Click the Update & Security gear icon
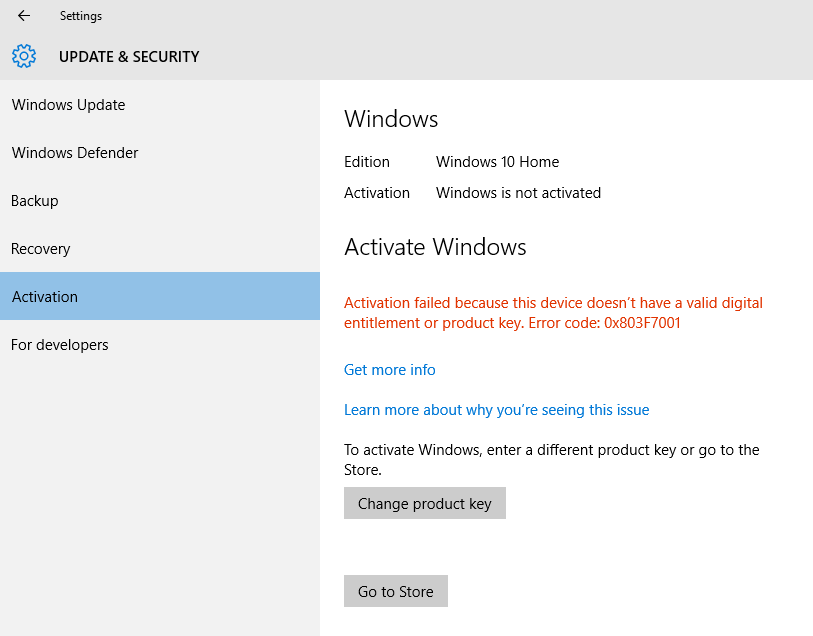The width and height of the screenshot is (813, 636). pos(24,56)
